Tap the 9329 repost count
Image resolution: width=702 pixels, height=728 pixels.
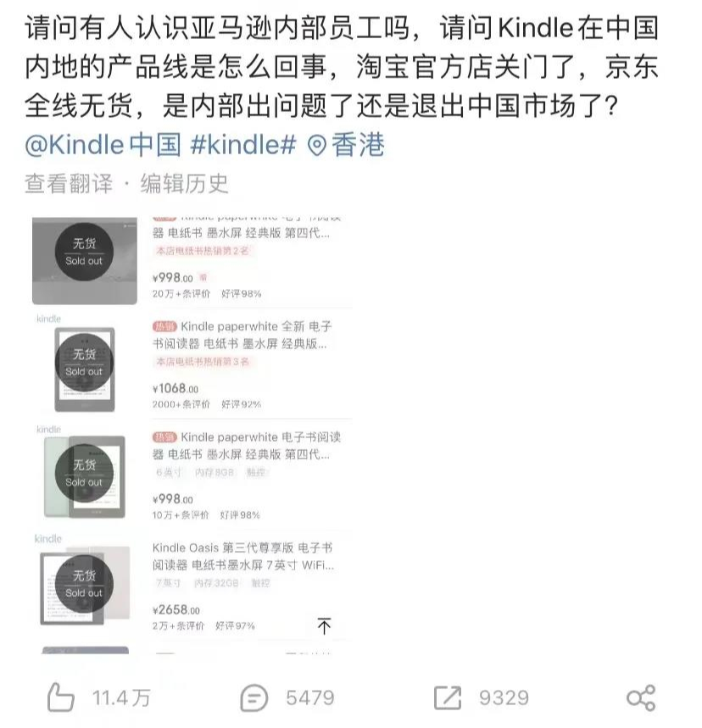tap(504, 697)
